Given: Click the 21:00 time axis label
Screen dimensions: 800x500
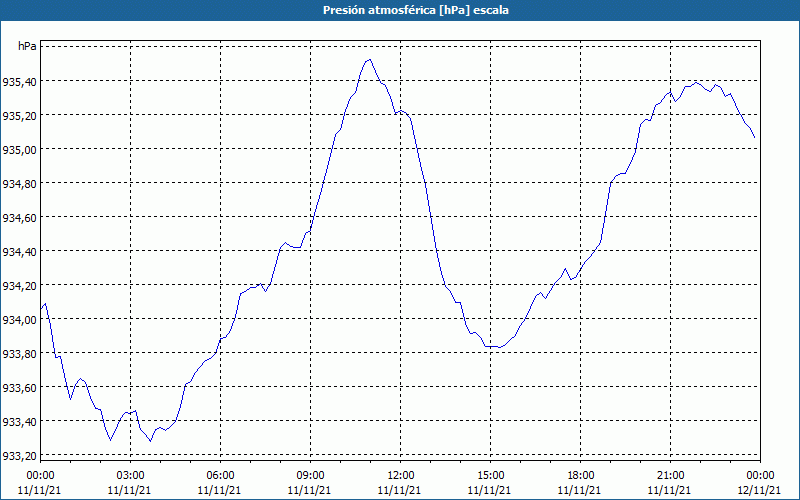Looking at the screenshot, I should (670, 476).
